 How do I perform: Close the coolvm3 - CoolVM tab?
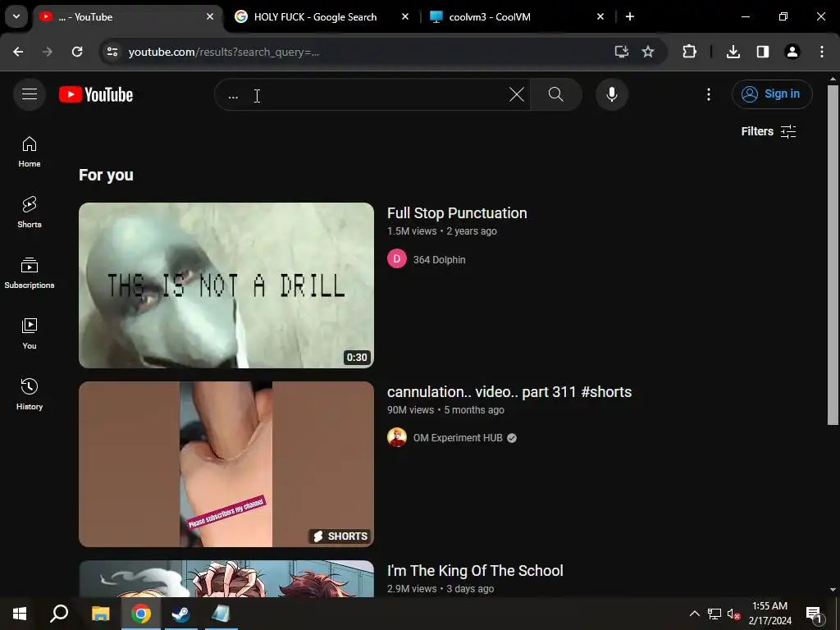pyautogui.click(x=600, y=16)
